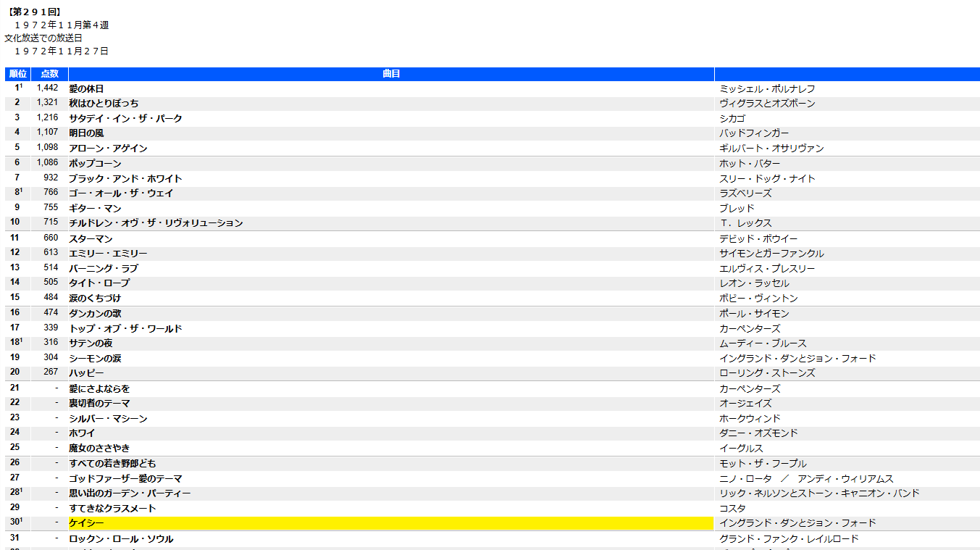Click the song title "シーモンの涙"
980x550 pixels.
point(95,359)
